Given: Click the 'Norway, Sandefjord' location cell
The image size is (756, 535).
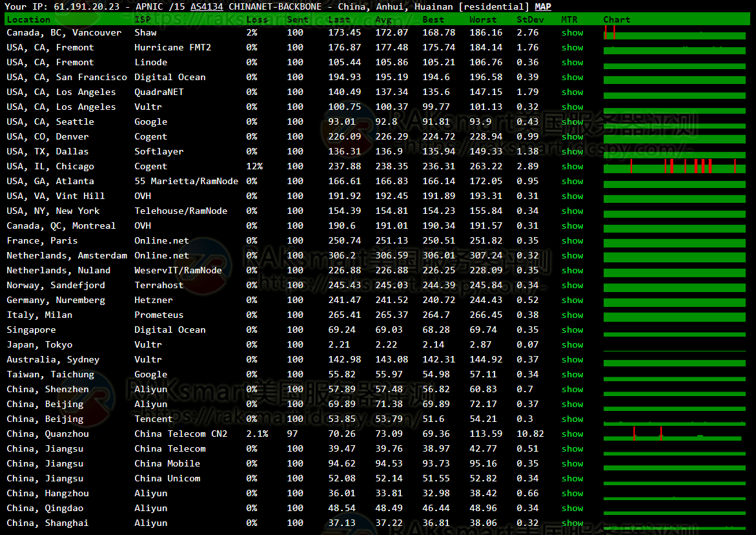Looking at the screenshot, I should tap(56, 286).
